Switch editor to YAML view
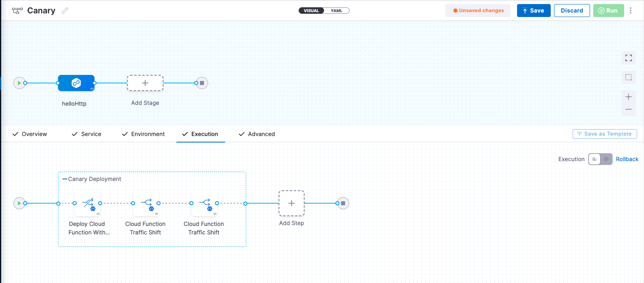 [337, 11]
